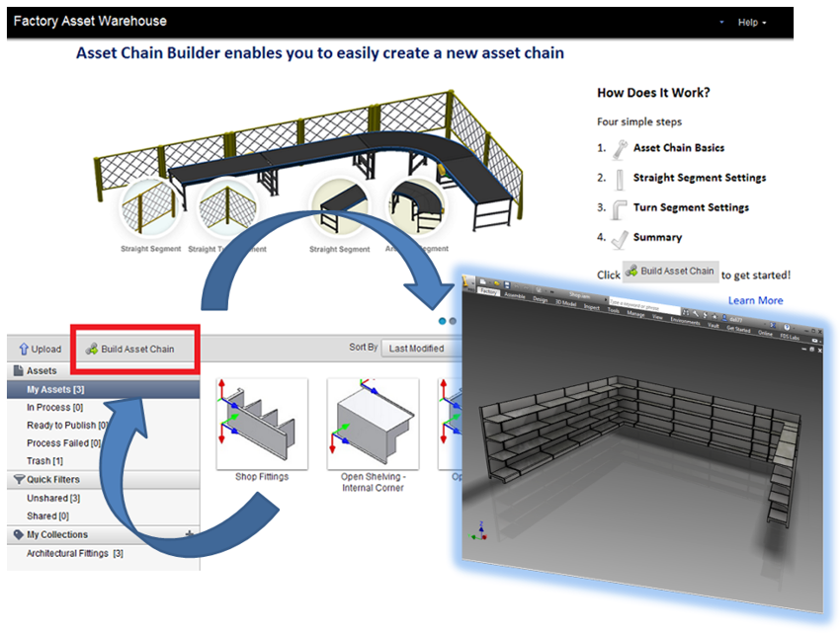Open the Help dropdown menu
The height and width of the screenshot is (634, 840).
click(752, 23)
